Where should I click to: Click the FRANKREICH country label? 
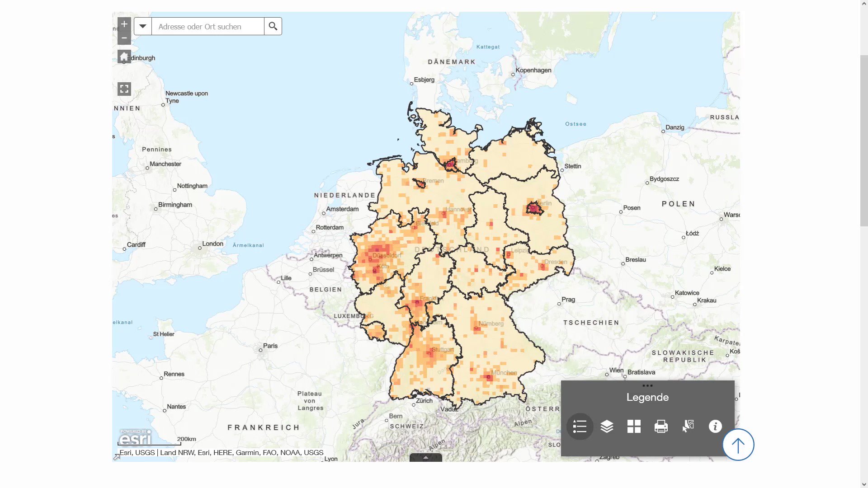click(264, 427)
